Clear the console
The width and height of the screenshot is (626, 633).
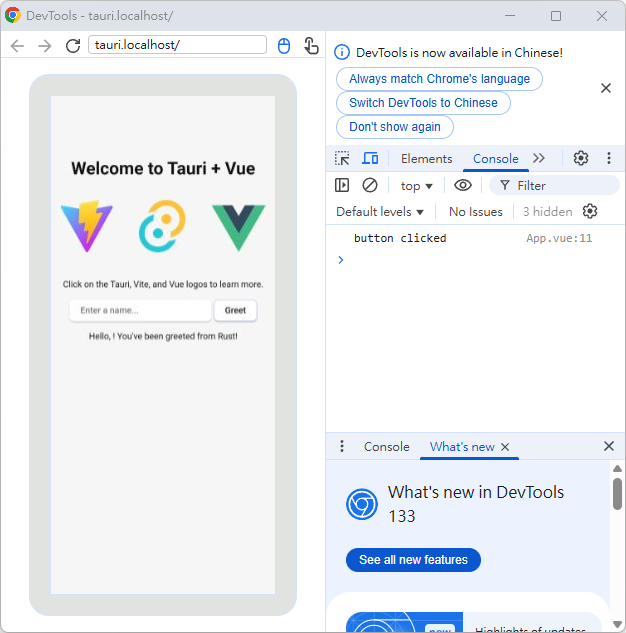(370, 185)
